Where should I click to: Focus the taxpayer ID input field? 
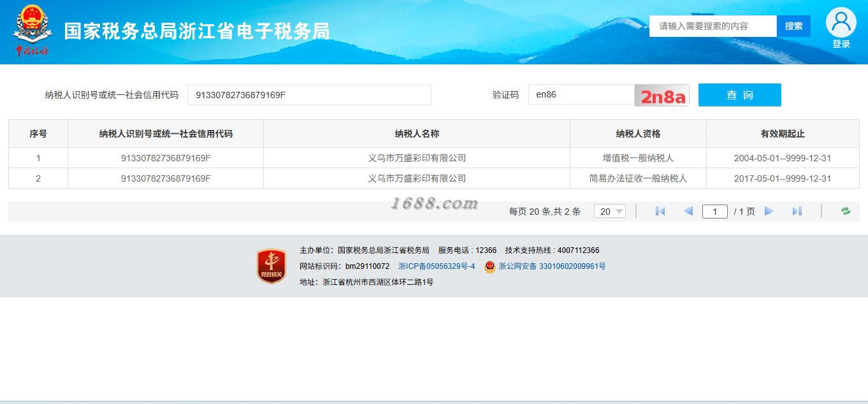pos(309,95)
